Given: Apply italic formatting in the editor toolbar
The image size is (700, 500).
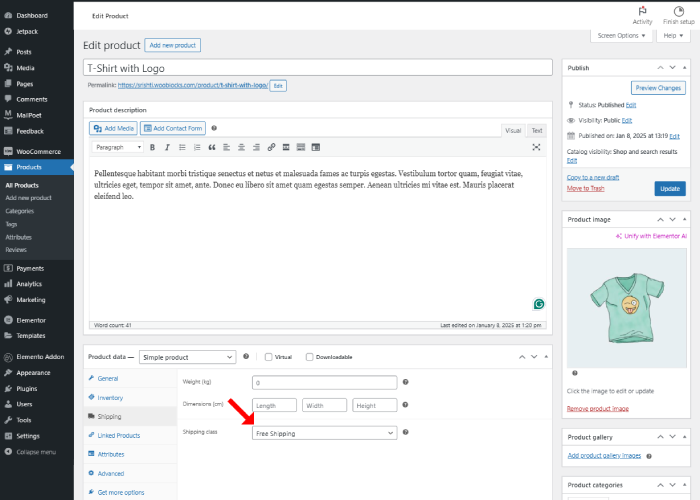Looking at the screenshot, I should (x=167, y=147).
